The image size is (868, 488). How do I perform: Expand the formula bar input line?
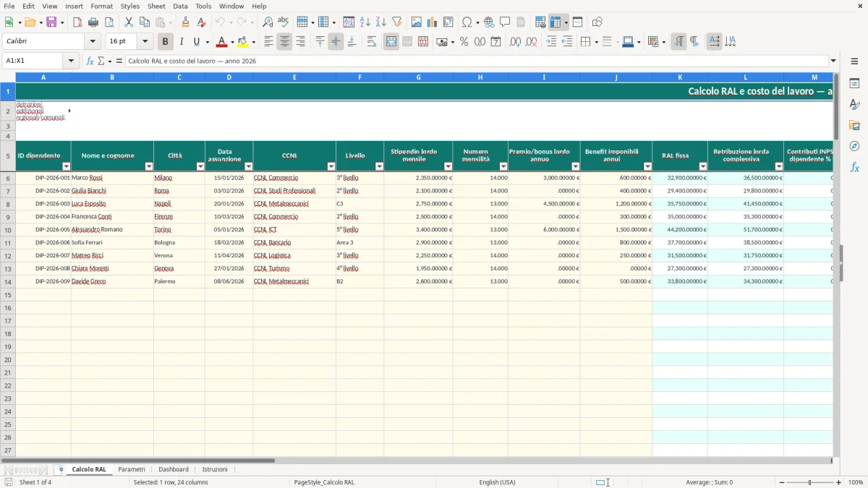[833, 61]
